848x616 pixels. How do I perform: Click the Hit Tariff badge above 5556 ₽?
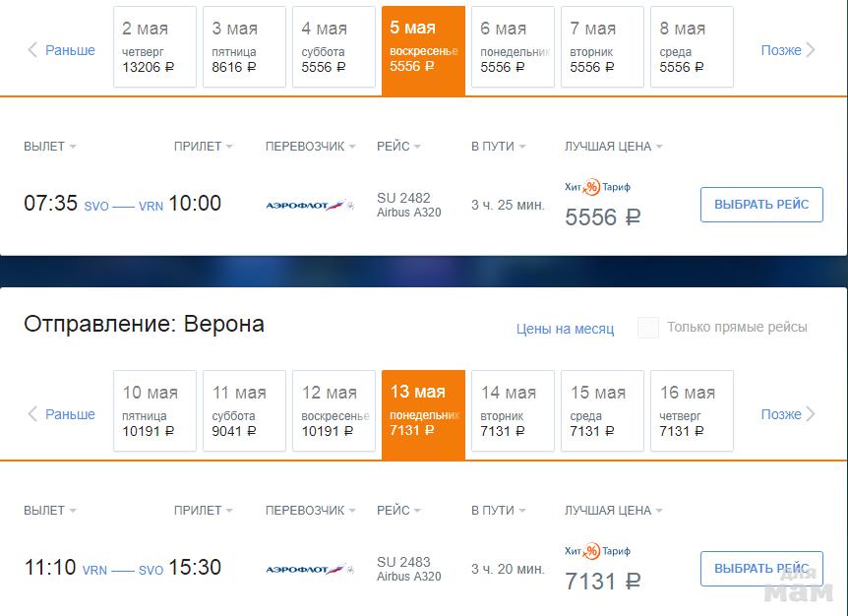597,187
